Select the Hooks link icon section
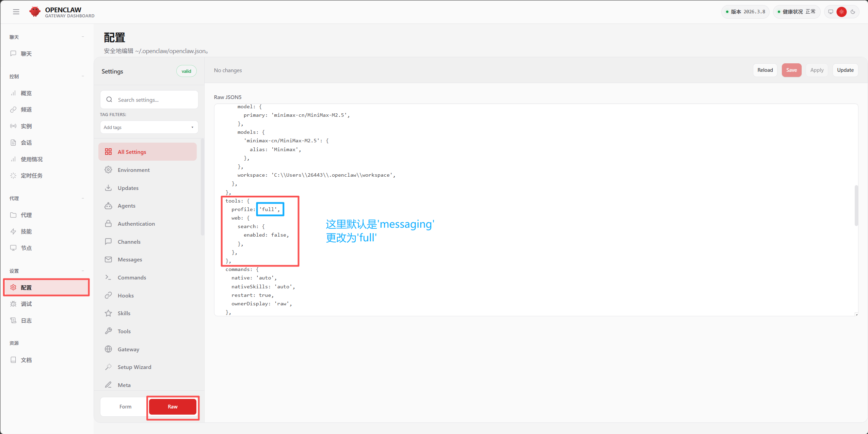 coord(126,295)
